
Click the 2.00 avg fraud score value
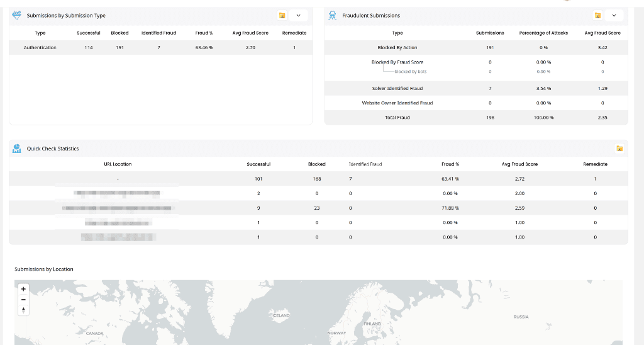point(519,193)
